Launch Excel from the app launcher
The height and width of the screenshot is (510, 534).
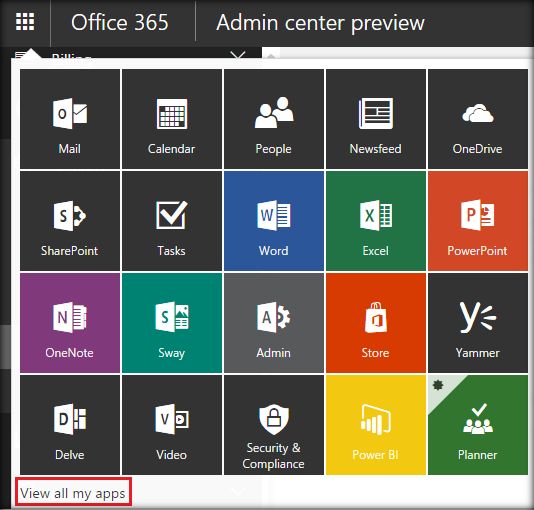pyautogui.click(x=376, y=221)
